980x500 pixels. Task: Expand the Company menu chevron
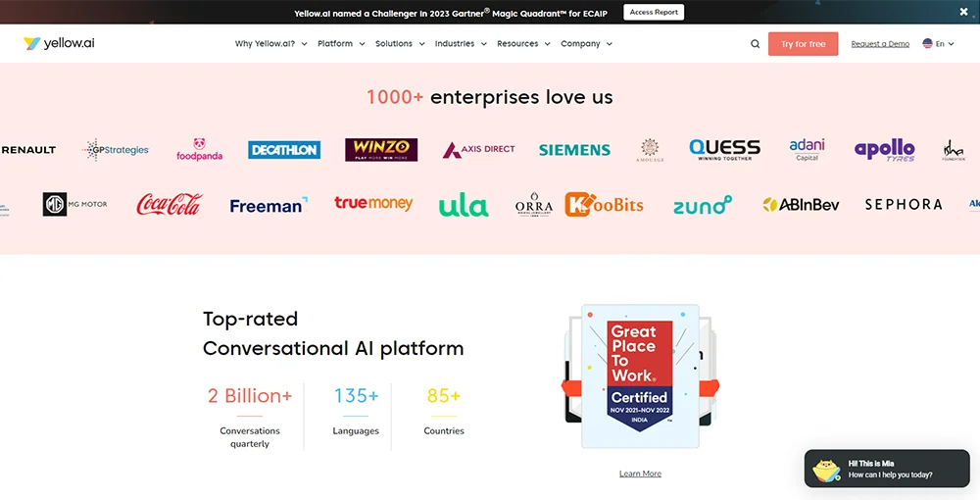tap(610, 44)
